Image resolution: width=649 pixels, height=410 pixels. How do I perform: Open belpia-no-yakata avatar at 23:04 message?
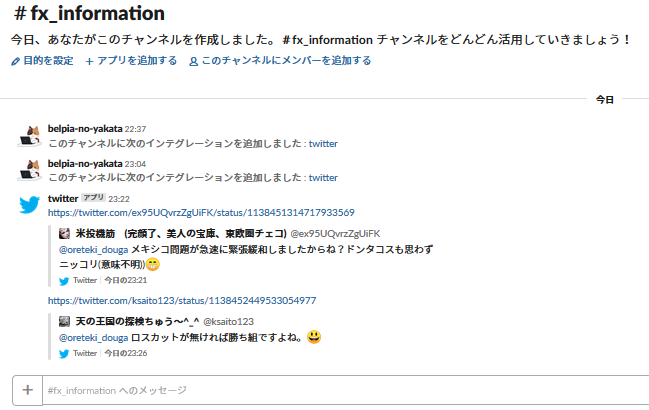29,170
